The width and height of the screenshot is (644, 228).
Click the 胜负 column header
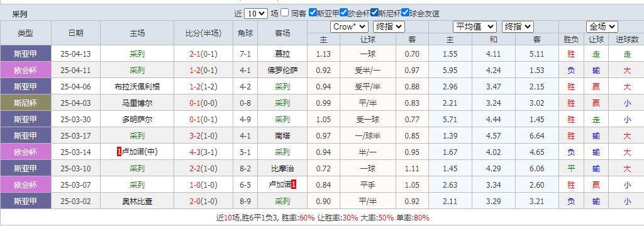point(571,40)
